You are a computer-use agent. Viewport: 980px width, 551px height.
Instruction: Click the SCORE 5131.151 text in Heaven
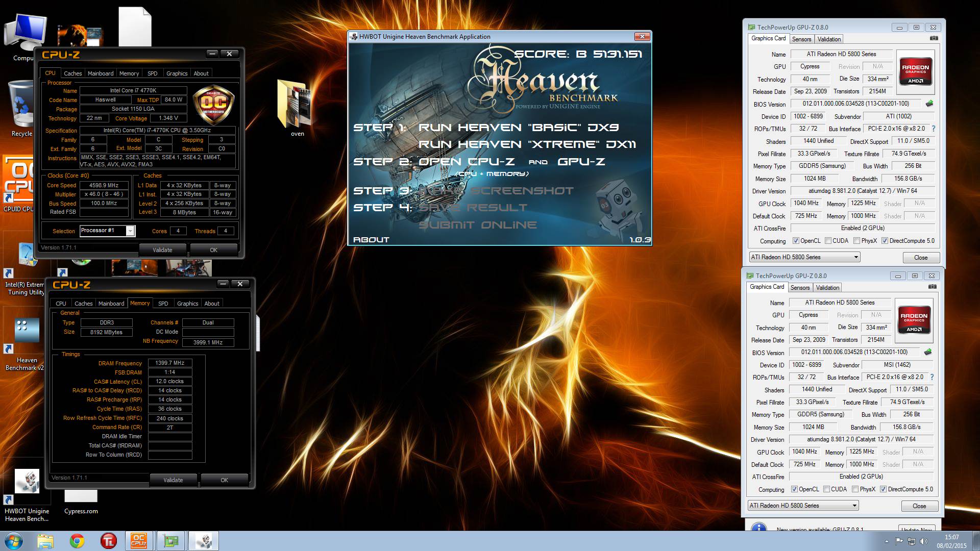pos(578,54)
